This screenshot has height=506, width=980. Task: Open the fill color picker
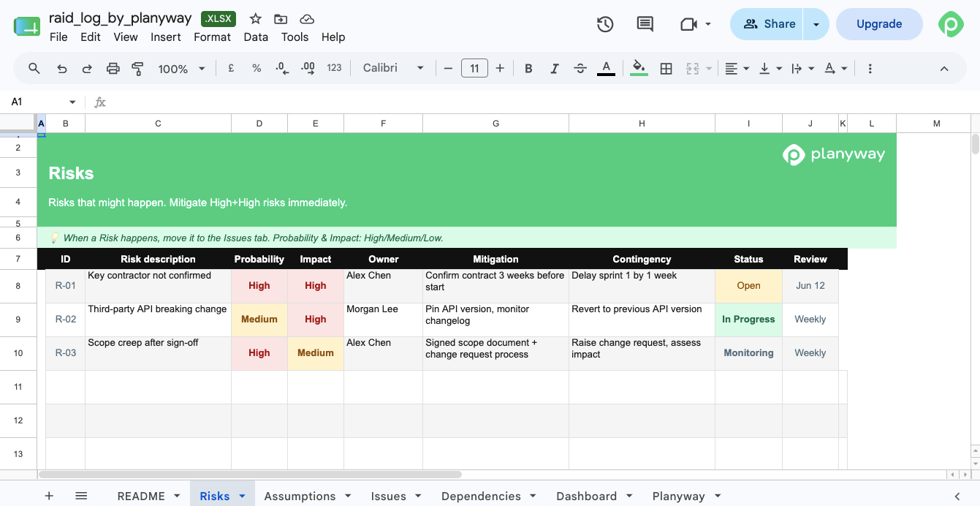click(639, 68)
